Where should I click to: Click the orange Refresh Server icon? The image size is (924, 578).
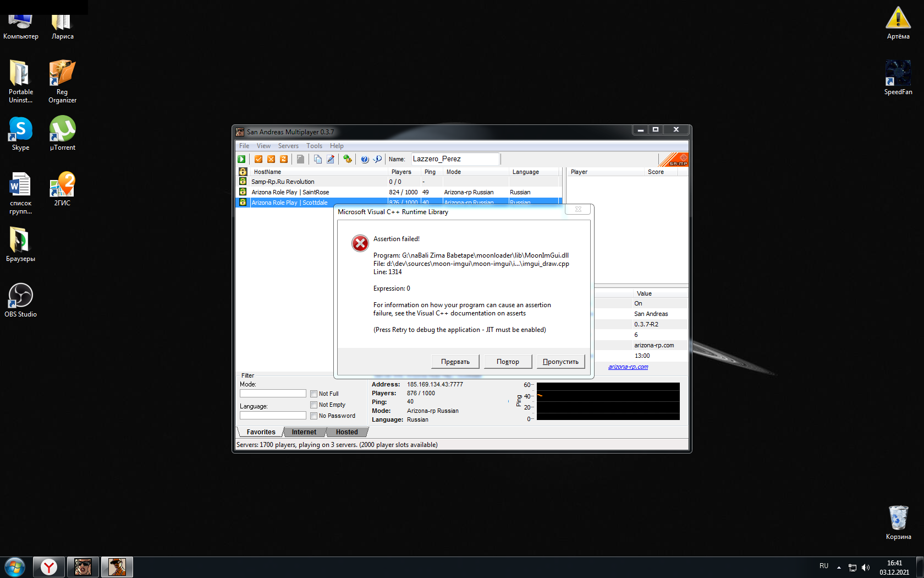(x=284, y=159)
